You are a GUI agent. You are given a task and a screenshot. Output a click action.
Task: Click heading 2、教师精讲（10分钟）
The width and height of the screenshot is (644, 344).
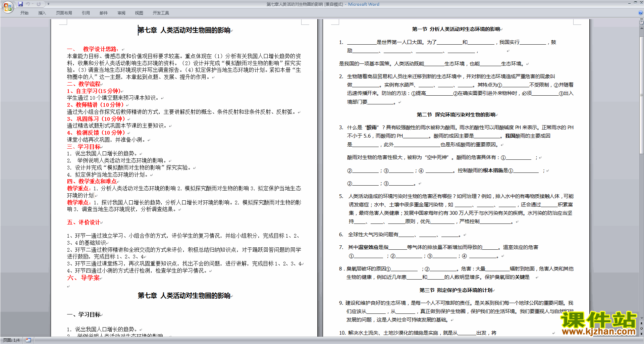coord(96,105)
